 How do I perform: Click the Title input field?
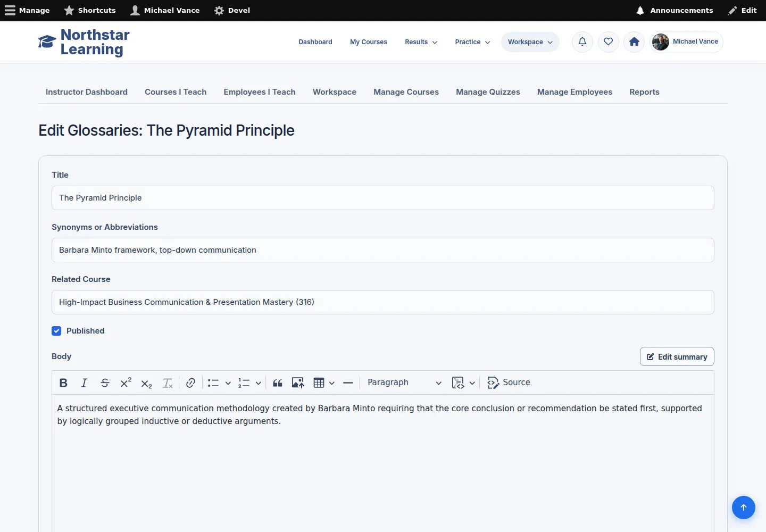pyautogui.click(x=383, y=198)
